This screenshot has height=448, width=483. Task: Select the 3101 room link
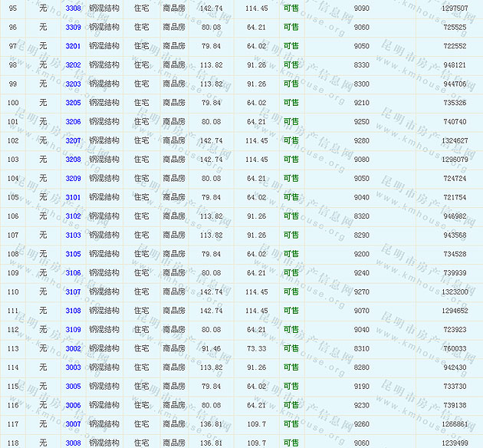point(73,197)
